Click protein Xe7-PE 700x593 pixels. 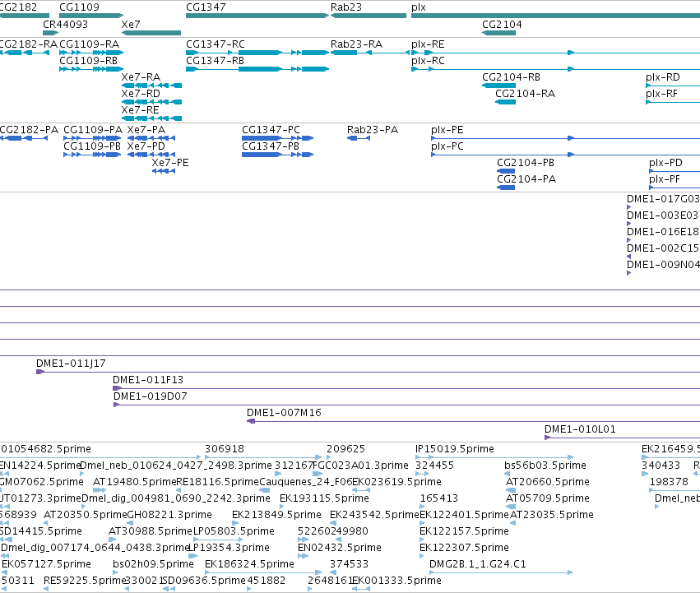(x=164, y=171)
